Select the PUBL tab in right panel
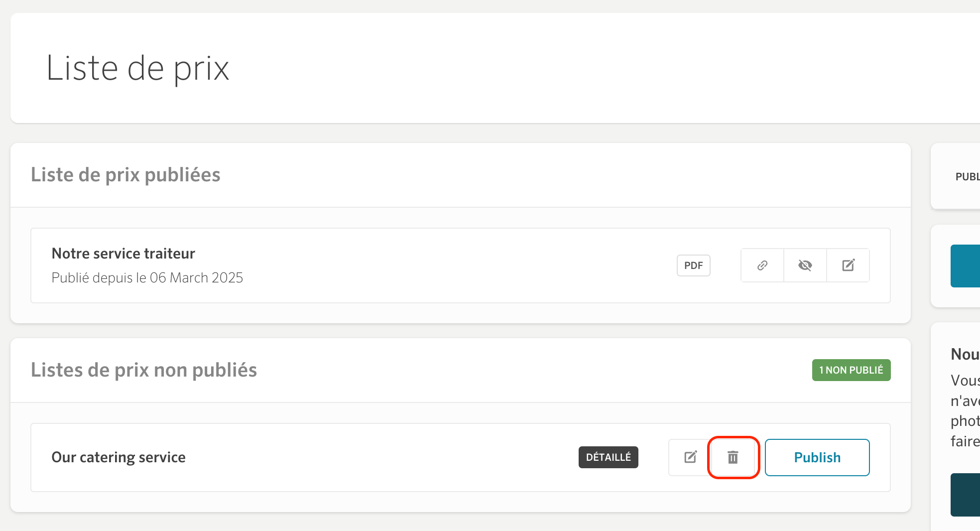Screen dimensions: 980x531 [x=968, y=176]
